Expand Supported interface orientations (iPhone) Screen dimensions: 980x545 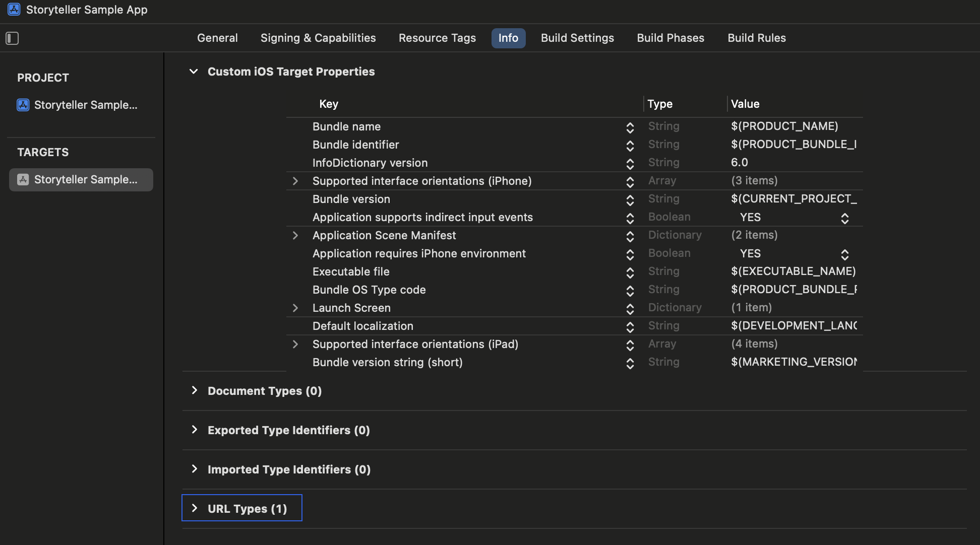pos(295,181)
